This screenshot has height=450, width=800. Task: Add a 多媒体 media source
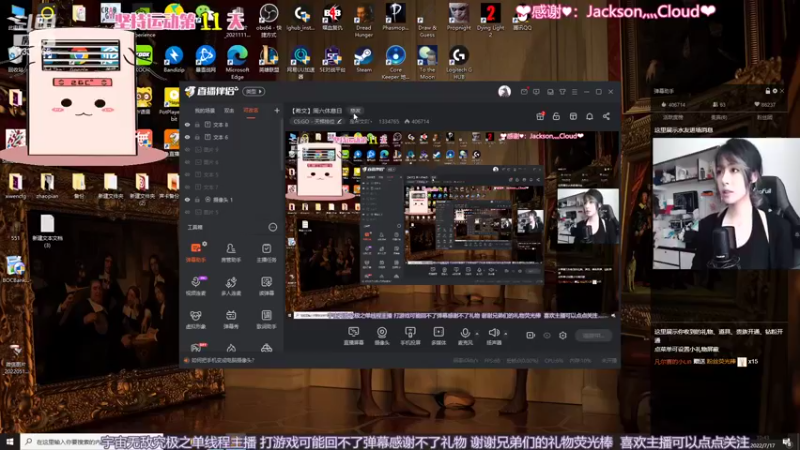438,336
